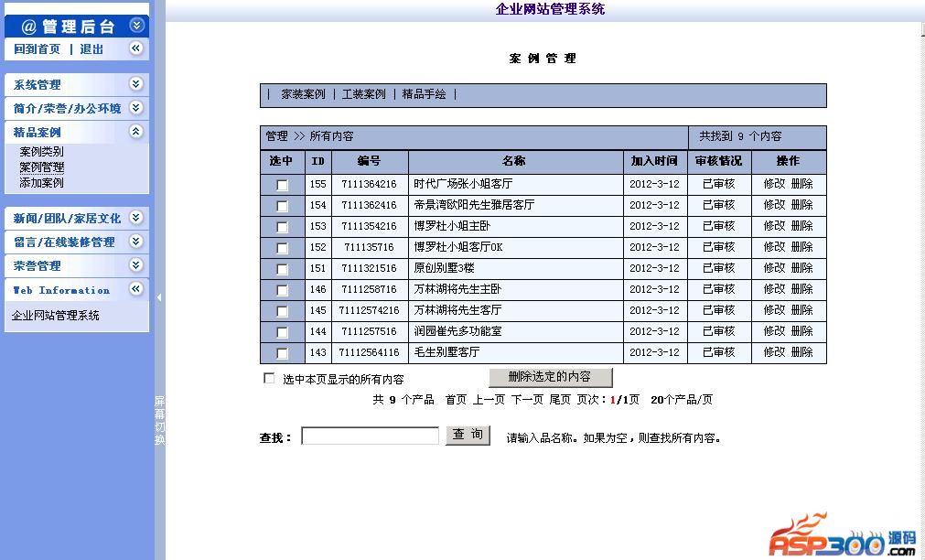This screenshot has height=560, width=925.
Task: Hide the sidebar using the splitter arrow
Action: (159, 297)
